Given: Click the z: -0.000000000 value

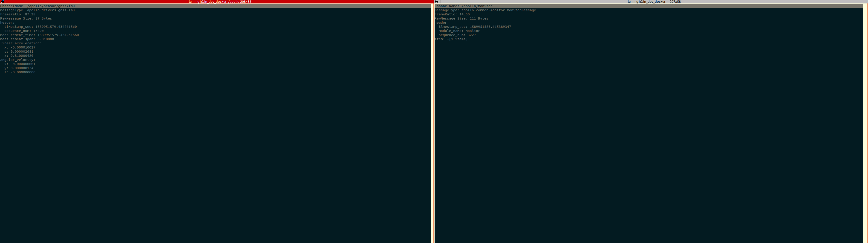Looking at the screenshot, I should pyautogui.click(x=20, y=72).
